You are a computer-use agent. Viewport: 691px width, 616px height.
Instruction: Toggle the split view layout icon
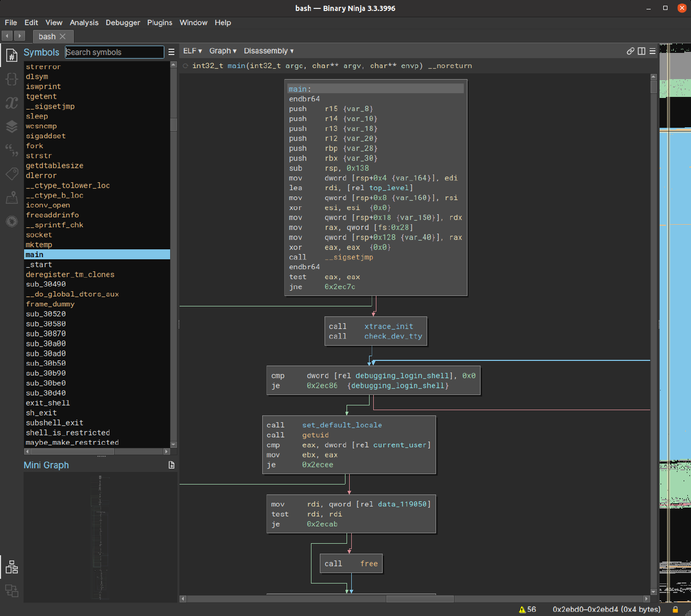click(x=641, y=51)
